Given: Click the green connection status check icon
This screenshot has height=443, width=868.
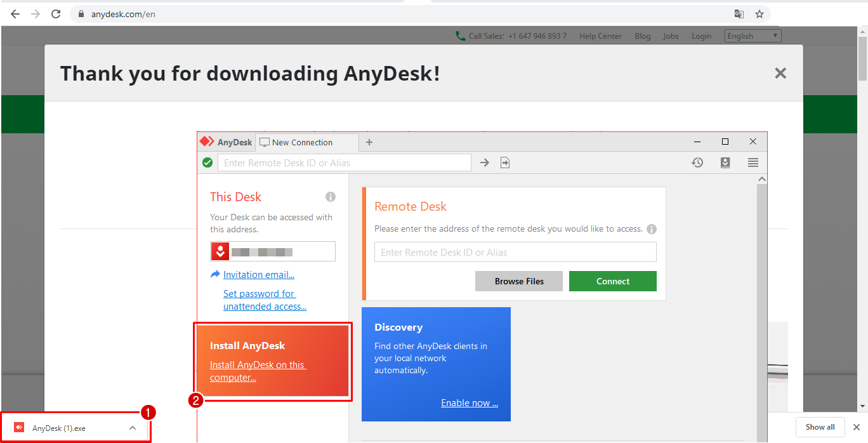Looking at the screenshot, I should [x=207, y=163].
